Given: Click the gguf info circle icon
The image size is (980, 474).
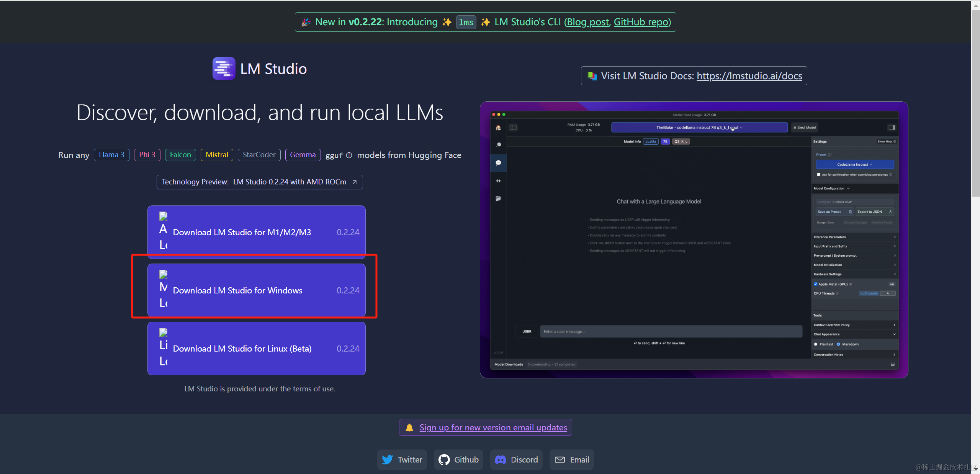Looking at the screenshot, I should pyautogui.click(x=349, y=155).
